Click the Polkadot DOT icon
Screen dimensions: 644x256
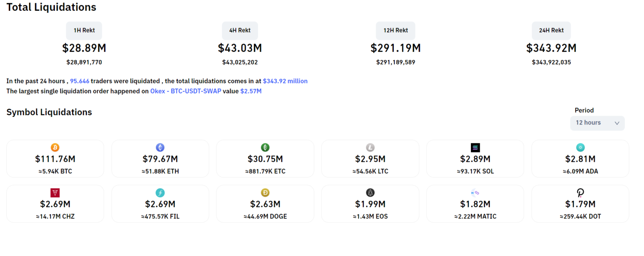pyautogui.click(x=580, y=193)
